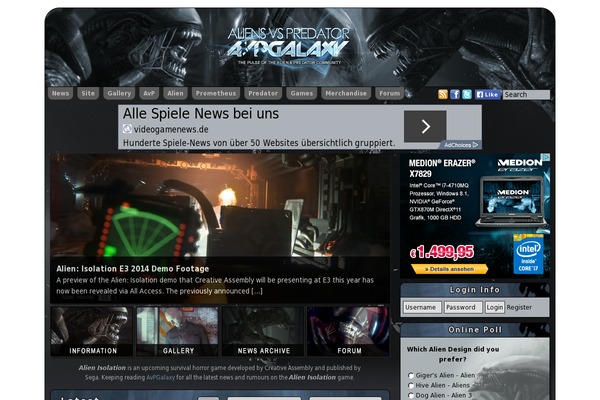Open the News Archive thumbnail

263,332
